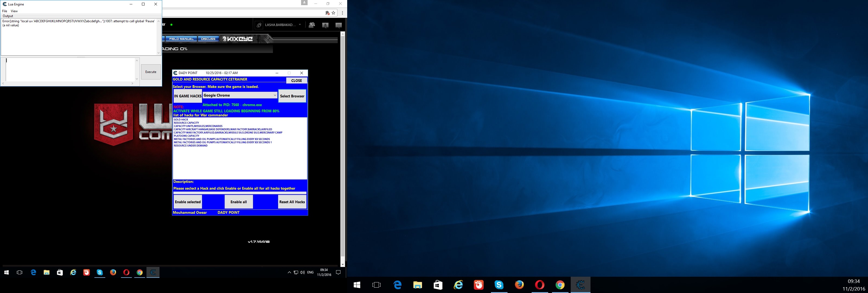The height and width of the screenshot is (293, 868).
Task: Show hidden tray icons chevron
Action: click(x=289, y=272)
